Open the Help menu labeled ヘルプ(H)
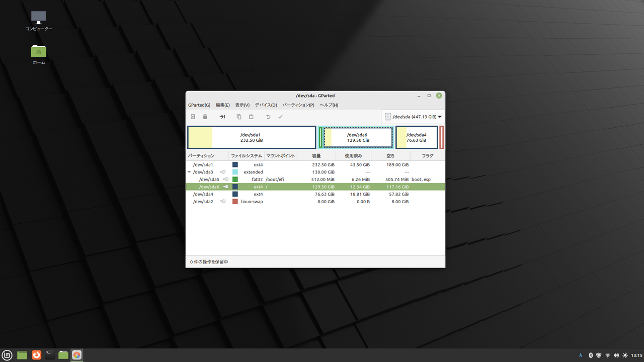 tap(328, 105)
